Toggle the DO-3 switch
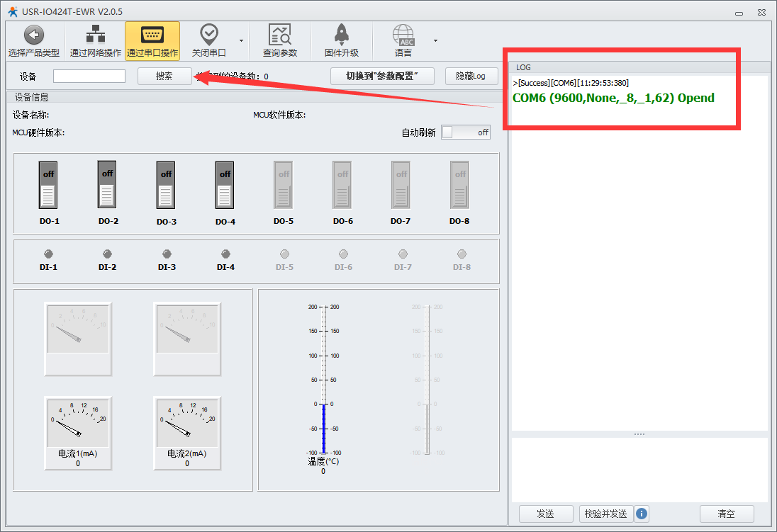Screen dimensions: 777x532 pyautogui.click(x=166, y=185)
